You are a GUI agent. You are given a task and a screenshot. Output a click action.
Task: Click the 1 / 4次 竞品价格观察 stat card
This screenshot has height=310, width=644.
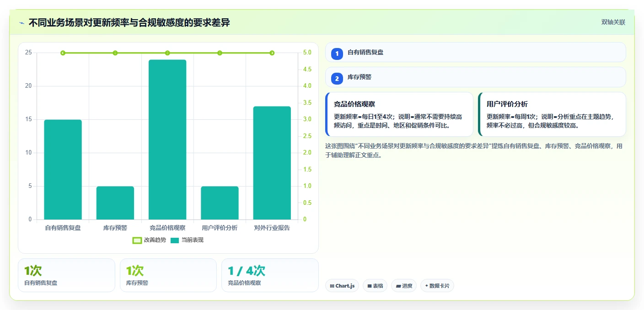[270, 275]
